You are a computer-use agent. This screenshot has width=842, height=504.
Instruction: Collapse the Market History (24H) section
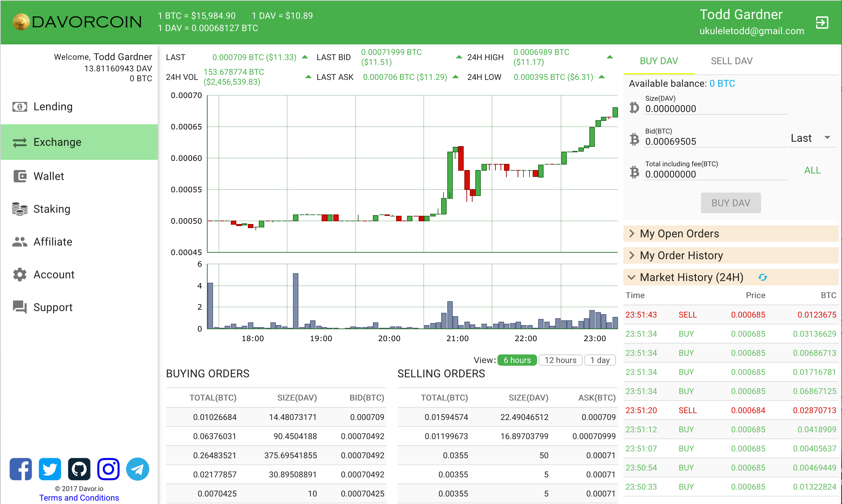[731, 277]
